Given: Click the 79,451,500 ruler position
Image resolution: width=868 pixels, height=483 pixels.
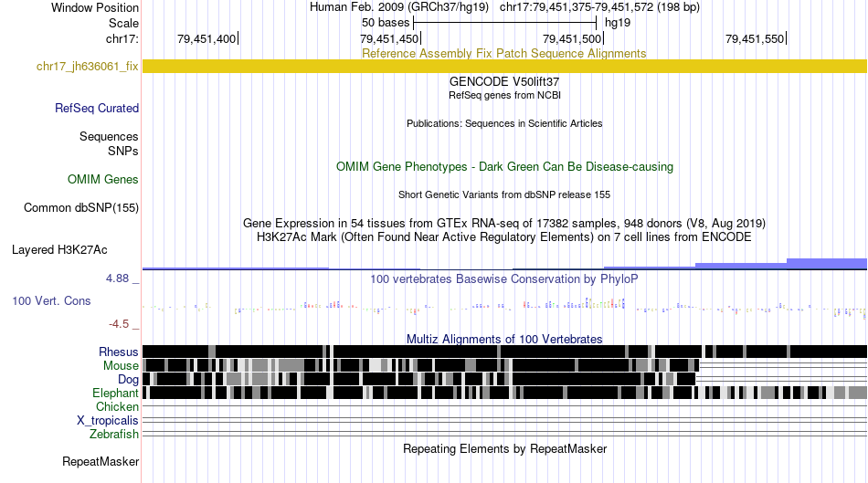Looking at the screenshot, I should [572, 38].
